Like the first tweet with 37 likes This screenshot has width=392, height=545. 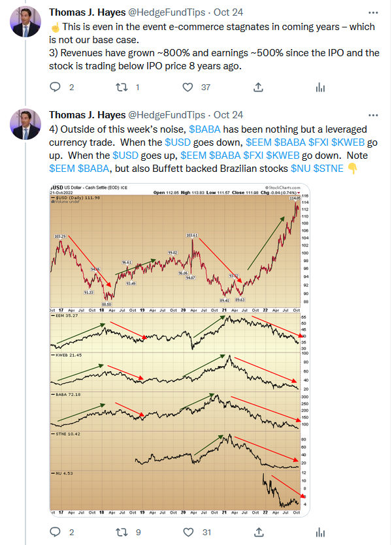(x=188, y=88)
